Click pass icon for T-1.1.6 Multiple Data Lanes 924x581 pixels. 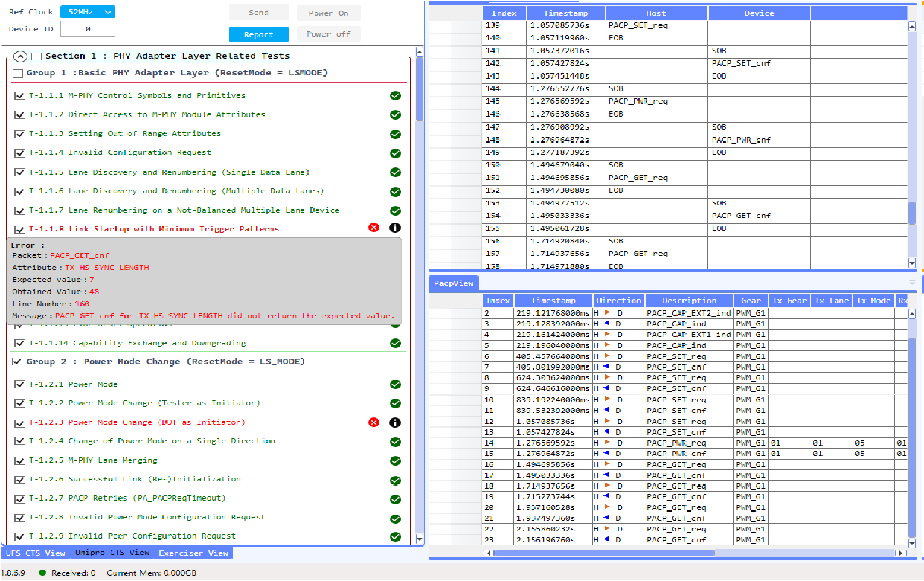[x=396, y=191]
